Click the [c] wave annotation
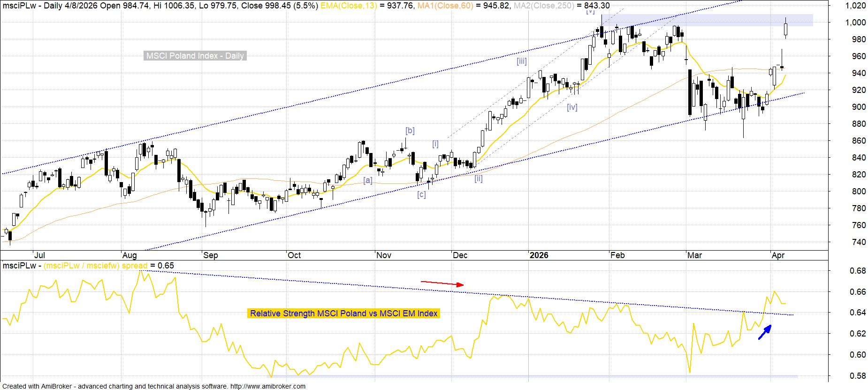Screen dimensions: 868x390 point(421,194)
